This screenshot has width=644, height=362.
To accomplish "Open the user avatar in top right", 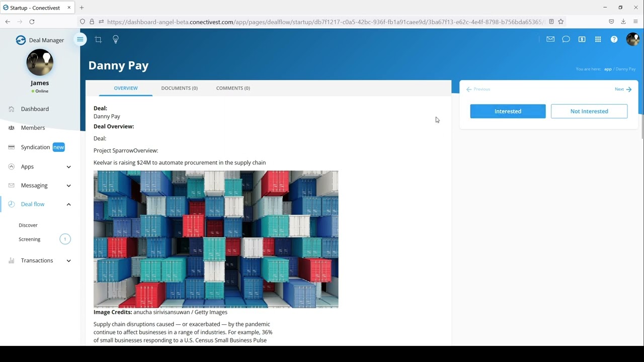I will 632,39.
